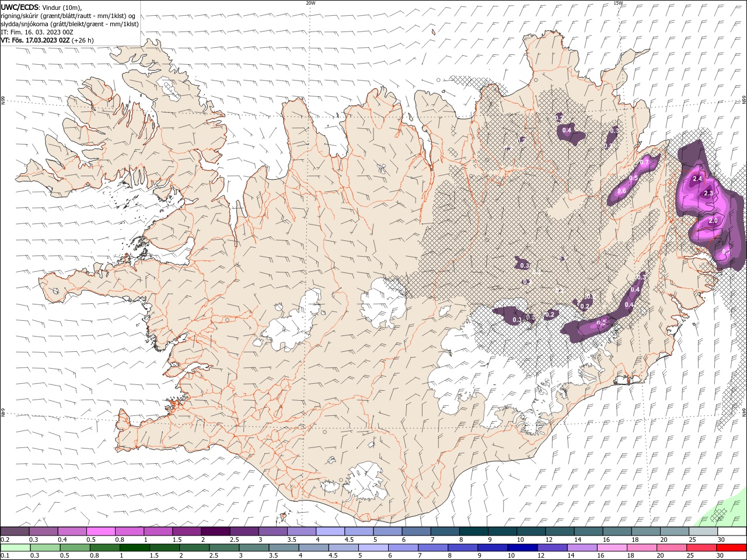This screenshot has width=747, height=560.
Task: Pick the deep purple 2 swatch in upper legend
Action: click(x=215, y=531)
